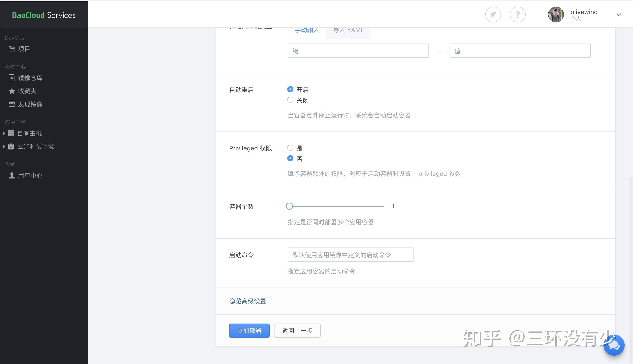
Task: Select 是 for Privileged permission
Action: pos(290,148)
